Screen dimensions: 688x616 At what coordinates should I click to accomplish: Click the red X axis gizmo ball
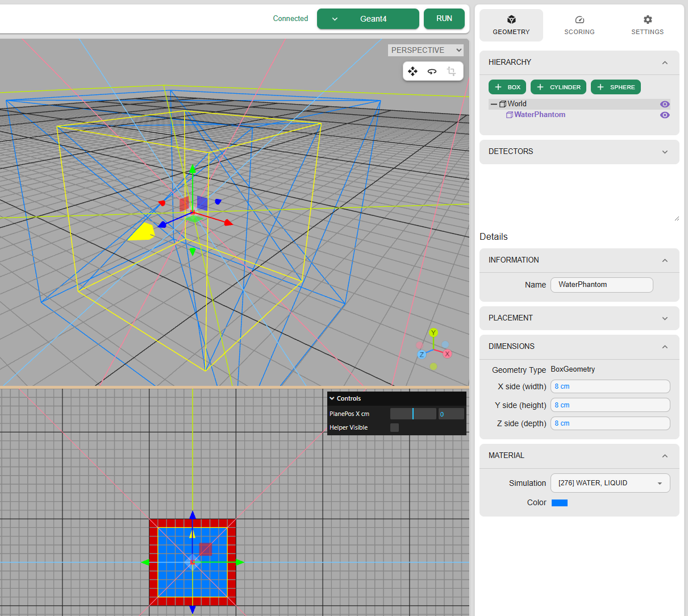click(x=447, y=354)
